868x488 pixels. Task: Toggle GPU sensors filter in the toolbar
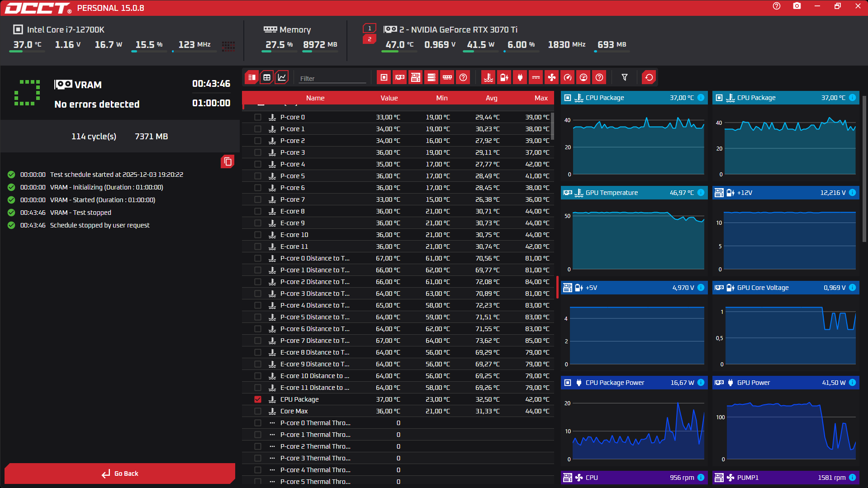tap(400, 77)
